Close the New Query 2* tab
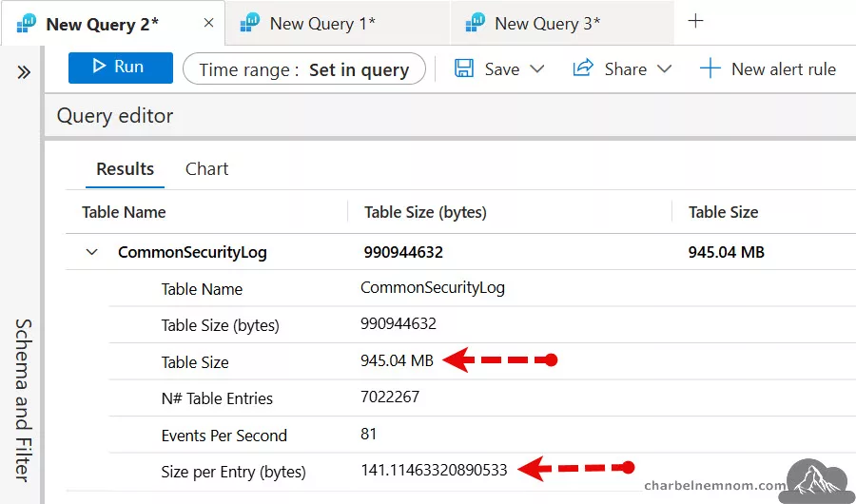The height and width of the screenshot is (504, 856). 208,23
